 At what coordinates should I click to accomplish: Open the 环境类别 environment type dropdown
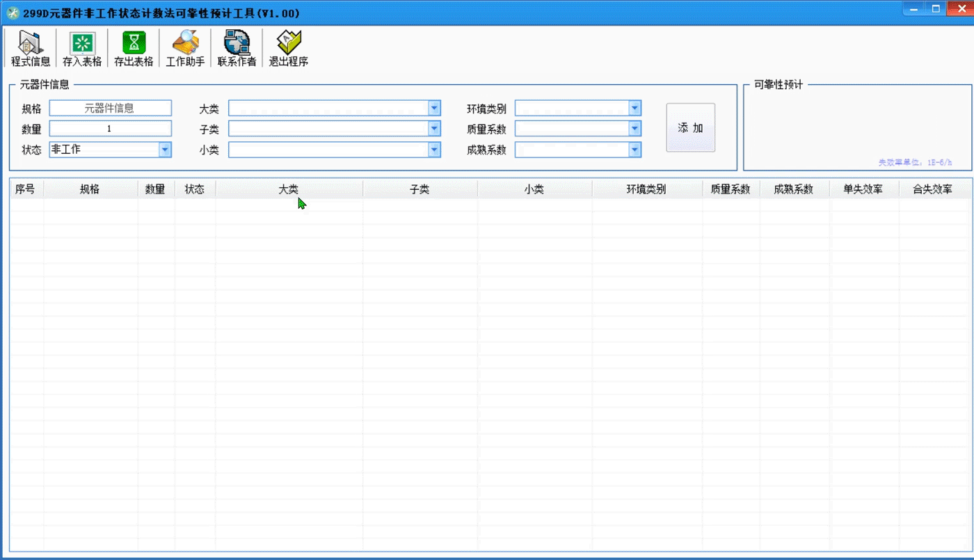[634, 108]
